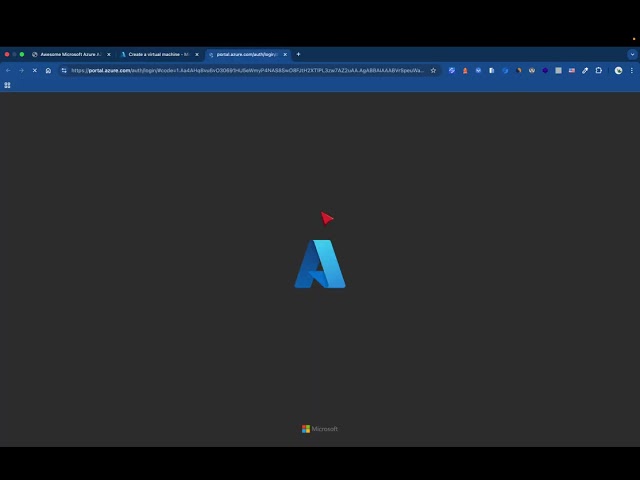The height and width of the screenshot is (480, 640).
Task: Open the US flag extension
Action: tap(572, 71)
